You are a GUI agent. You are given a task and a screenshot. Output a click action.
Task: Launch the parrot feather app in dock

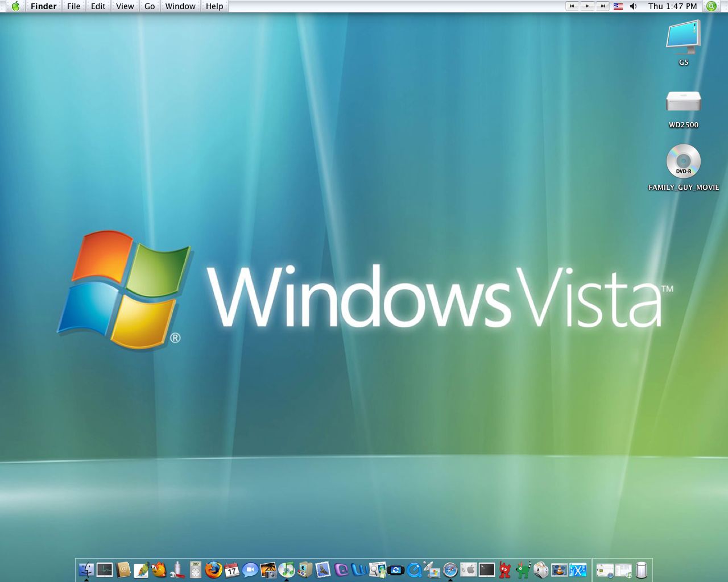pyautogui.click(x=141, y=569)
